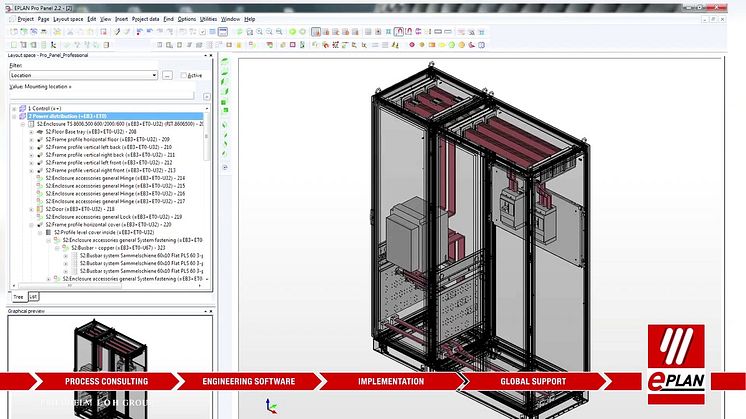
Task: Collapse S2:Frame profile horizontal cover node
Action: (x=31, y=224)
